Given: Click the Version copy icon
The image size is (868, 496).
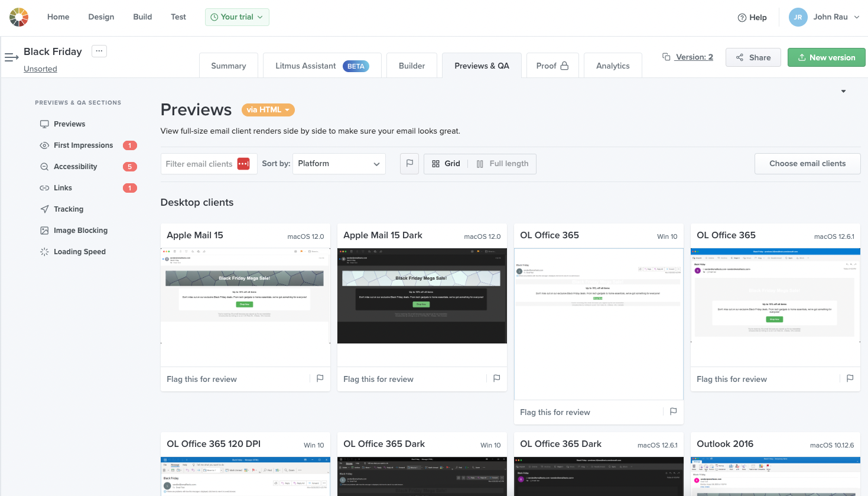Looking at the screenshot, I should coord(667,57).
